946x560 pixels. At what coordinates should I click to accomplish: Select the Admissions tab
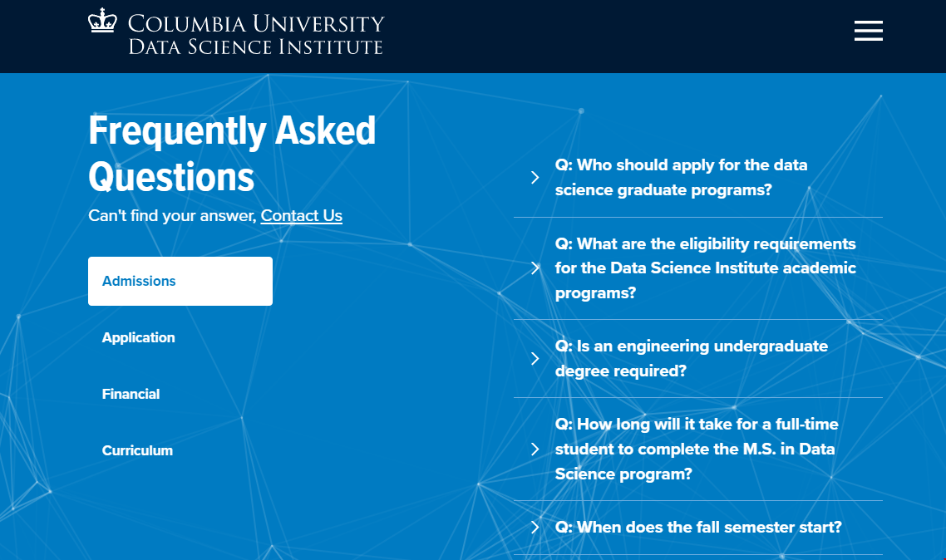click(180, 282)
